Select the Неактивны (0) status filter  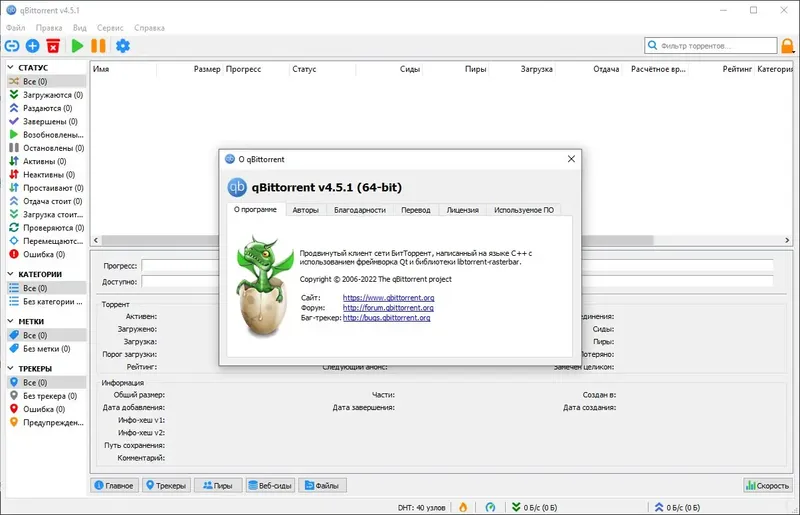[46, 175]
